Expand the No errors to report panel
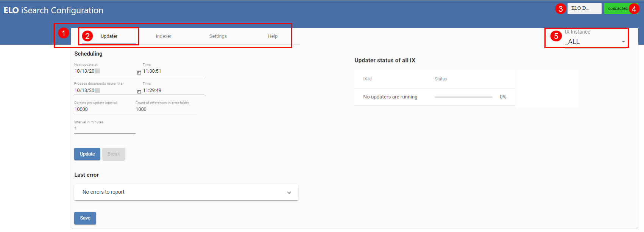This screenshot has height=232, width=644. click(186, 192)
